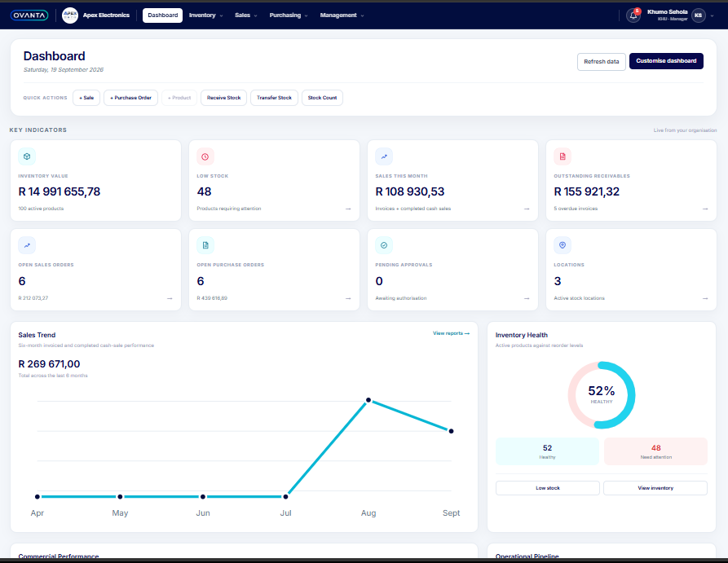Open the user account dropdown chevron
728x563 pixels.
[x=713, y=15]
